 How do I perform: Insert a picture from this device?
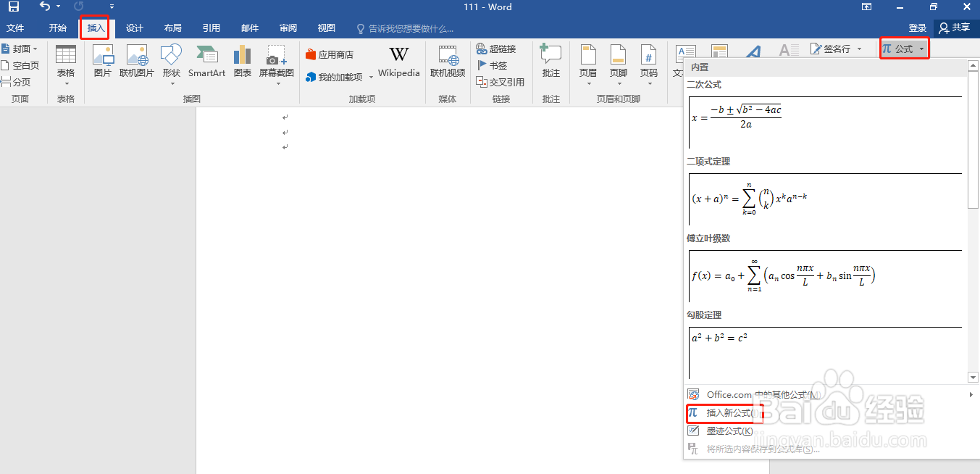(101, 64)
